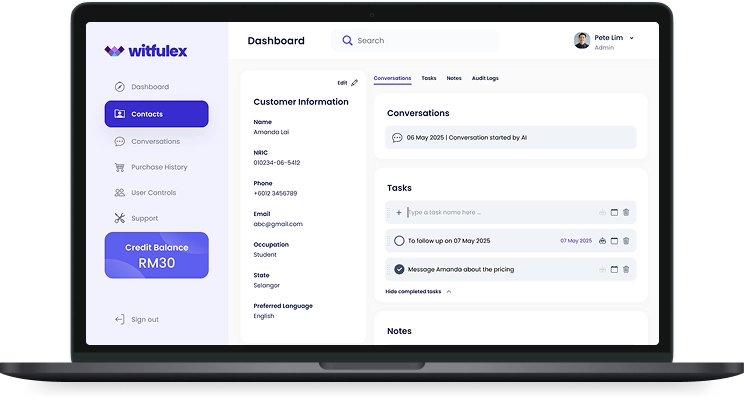Screen dimensions: 744x400
Task: Mark 'To follow up on 07 May 2025' as complete
Action: [x=399, y=241]
